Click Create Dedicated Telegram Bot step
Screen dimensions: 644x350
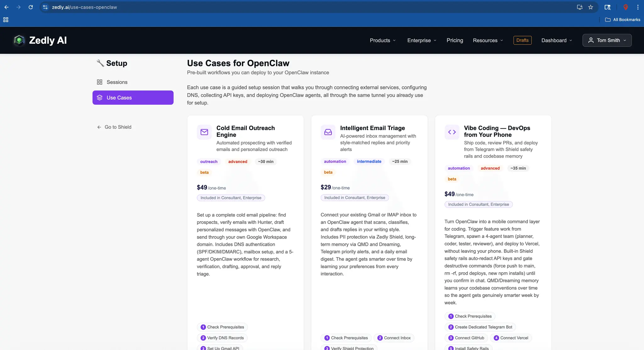click(x=480, y=327)
